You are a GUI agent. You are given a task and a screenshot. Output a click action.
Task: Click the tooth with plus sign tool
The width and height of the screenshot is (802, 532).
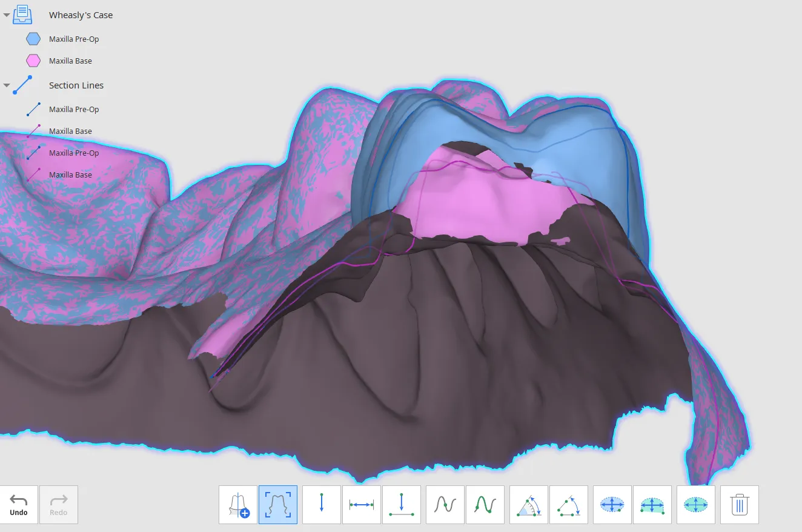[x=238, y=505]
